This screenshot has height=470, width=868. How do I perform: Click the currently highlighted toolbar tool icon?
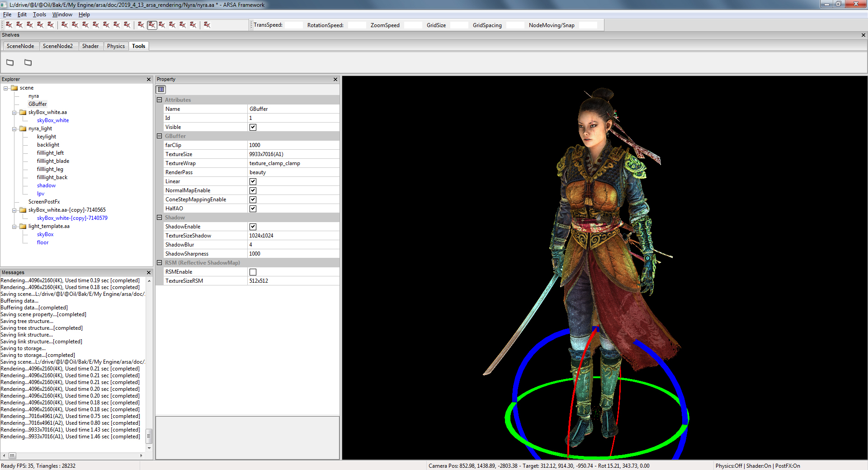tap(152, 25)
